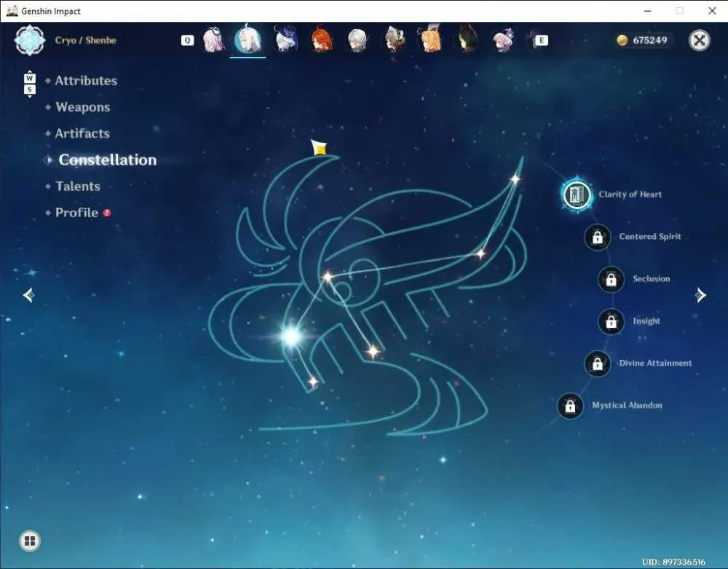The height and width of the screenshot is (569, 728).
Task: Choose the character with dark blue hat
Action: [285, 39]
